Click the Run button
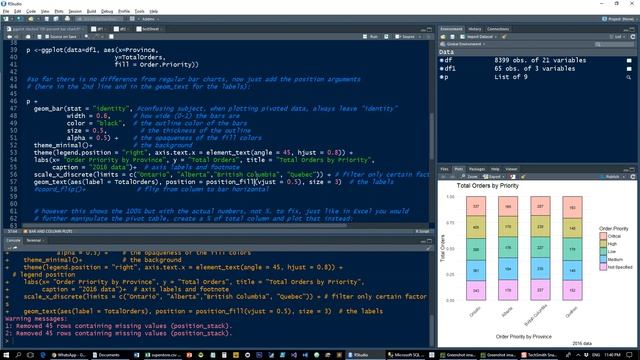The image size is (640, 360). [x=371, y=37]
